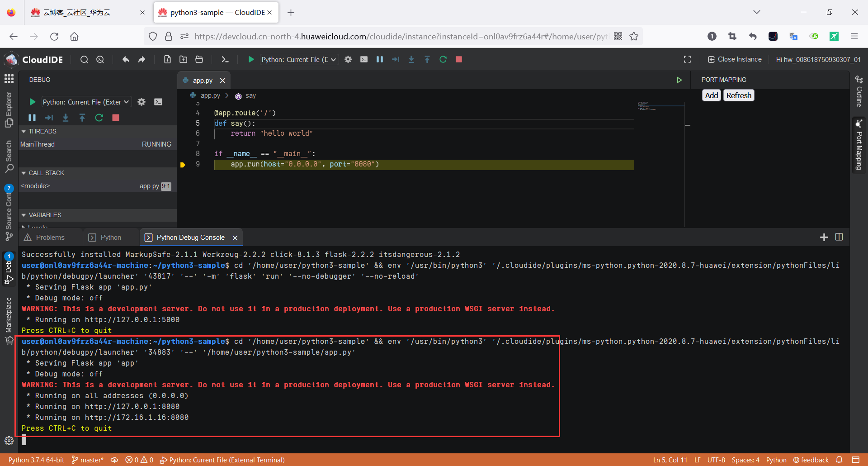Viewport: 868px width, 466px height.
Task: Open the Debug panel configuration dropdown
Action: tap(86, 102)
